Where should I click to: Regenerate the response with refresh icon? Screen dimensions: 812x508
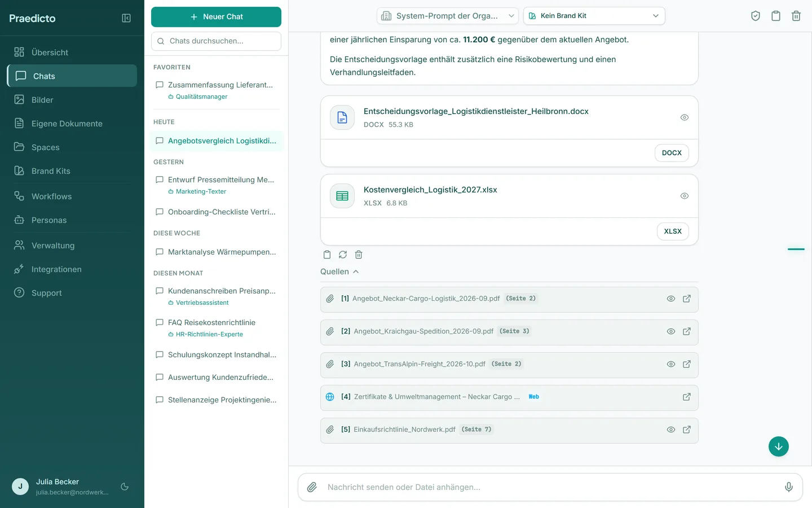click(343, 255)
